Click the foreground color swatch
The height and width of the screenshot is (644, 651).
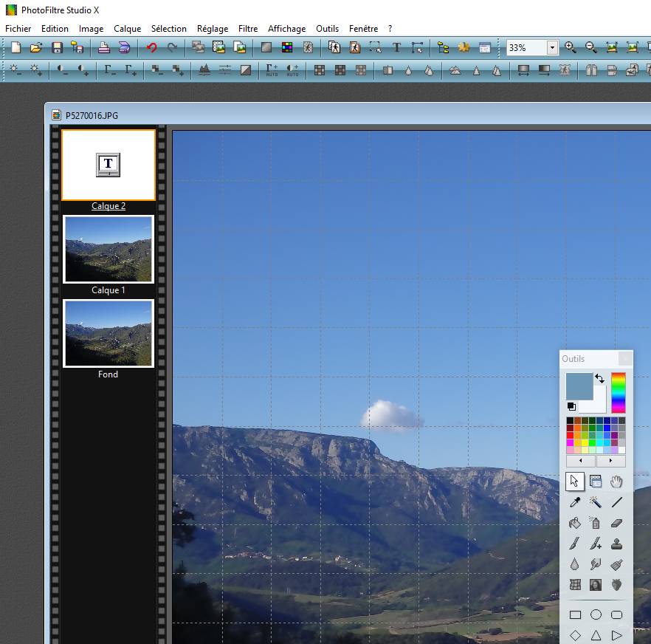pyautogui.click(x=579, y=386)
